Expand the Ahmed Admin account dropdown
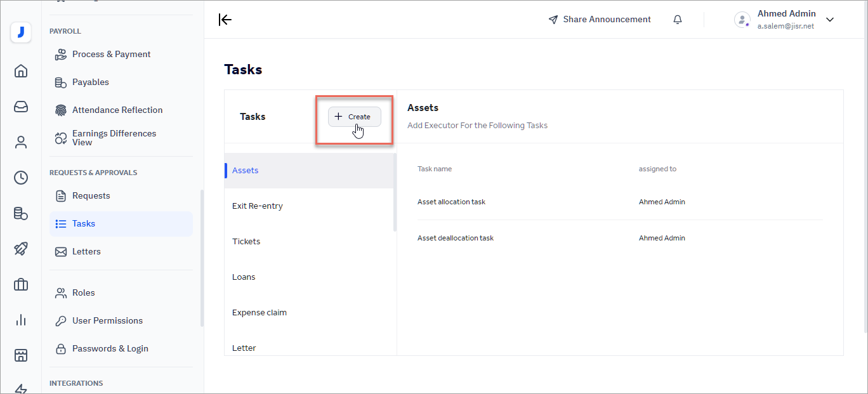Image resolution: width=868 pixels, height=394 pixels. pos(829,20)
